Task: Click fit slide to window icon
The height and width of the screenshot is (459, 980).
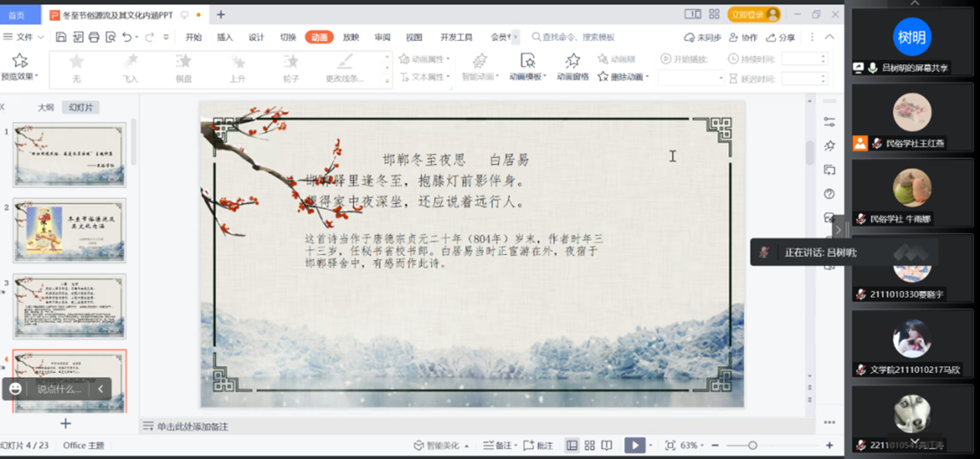Action: pos(670,445)
